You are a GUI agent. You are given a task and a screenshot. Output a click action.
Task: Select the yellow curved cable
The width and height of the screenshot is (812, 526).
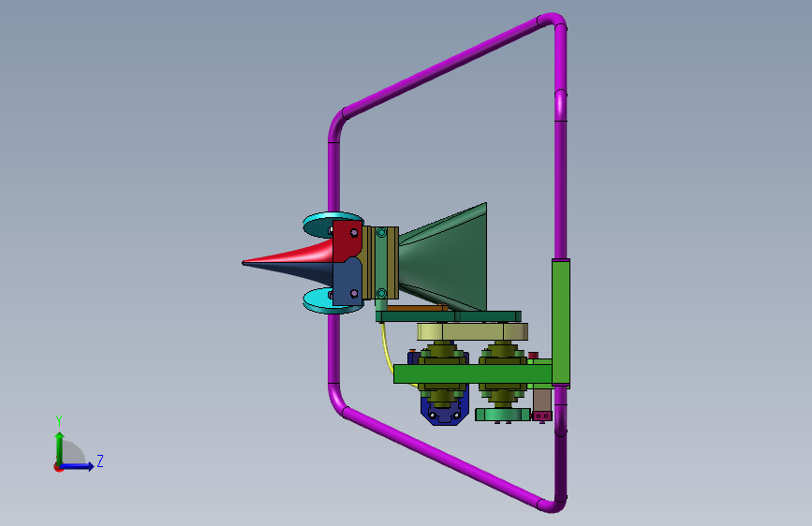(x=388, y=352)
